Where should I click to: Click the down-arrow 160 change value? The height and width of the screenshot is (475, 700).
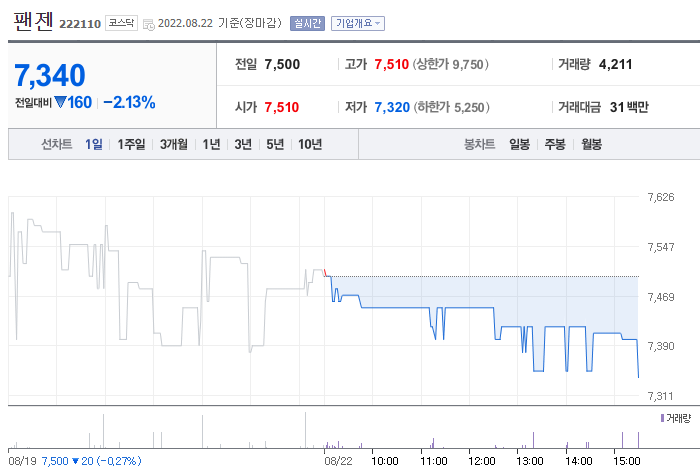pyautogui.click(x=73, y=102)
